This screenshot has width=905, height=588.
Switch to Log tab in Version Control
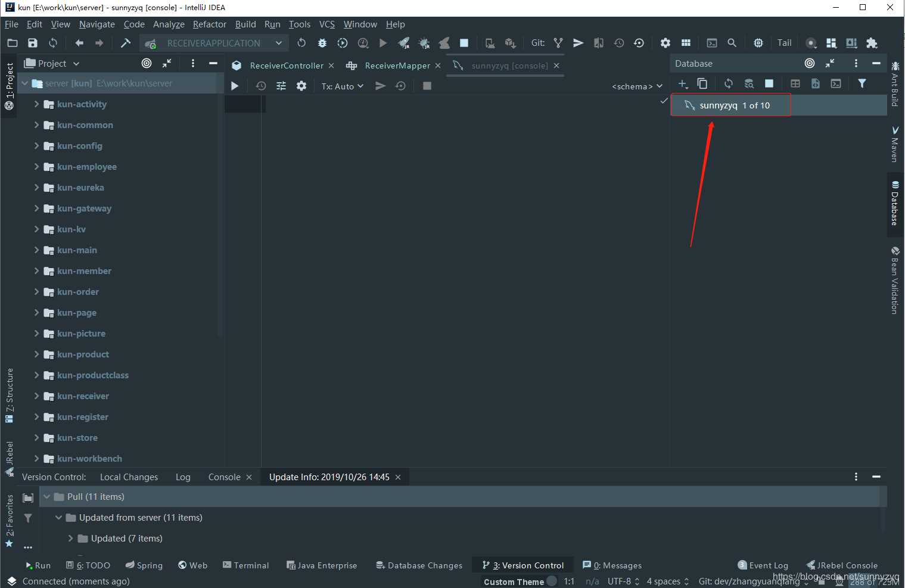click(183, 477)
